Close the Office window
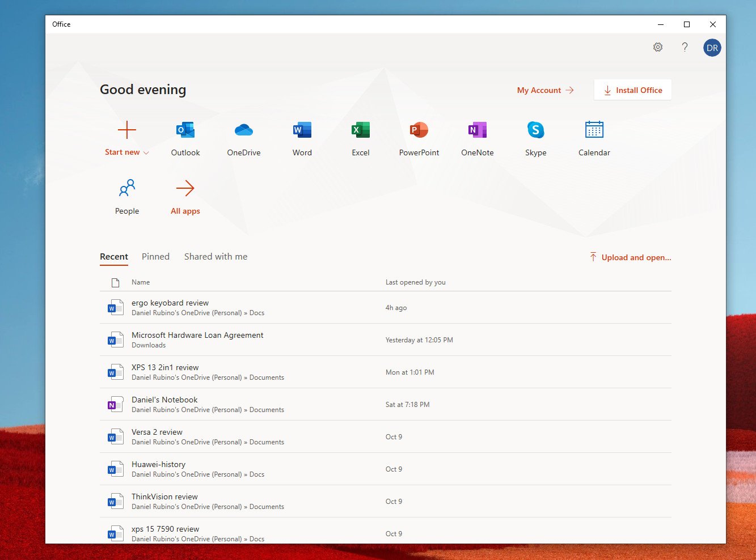Viewport: 756px width, 560px height. (x=713, y=24)
